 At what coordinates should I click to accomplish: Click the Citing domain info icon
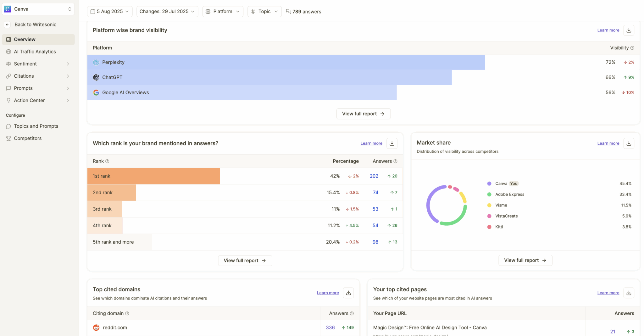pyautogui.click(x=127, y=313)
